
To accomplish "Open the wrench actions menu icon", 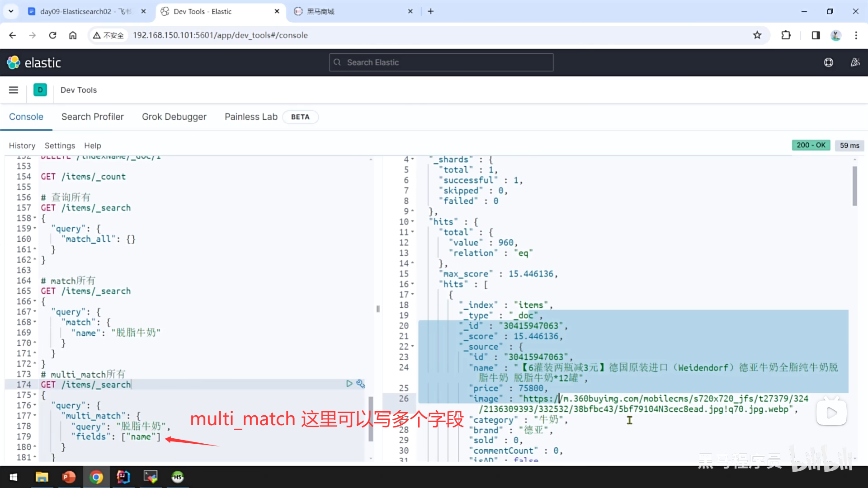I will pos(360,384).
